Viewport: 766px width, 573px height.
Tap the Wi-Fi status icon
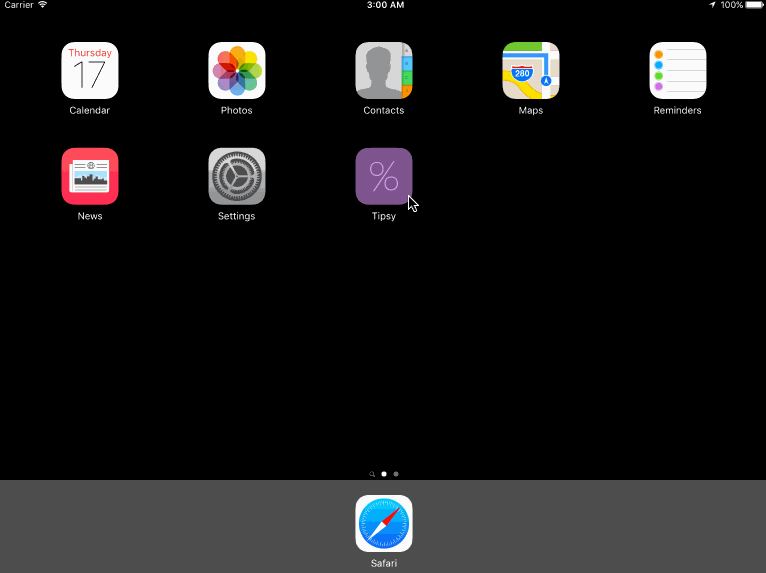[x=43, y=4]
